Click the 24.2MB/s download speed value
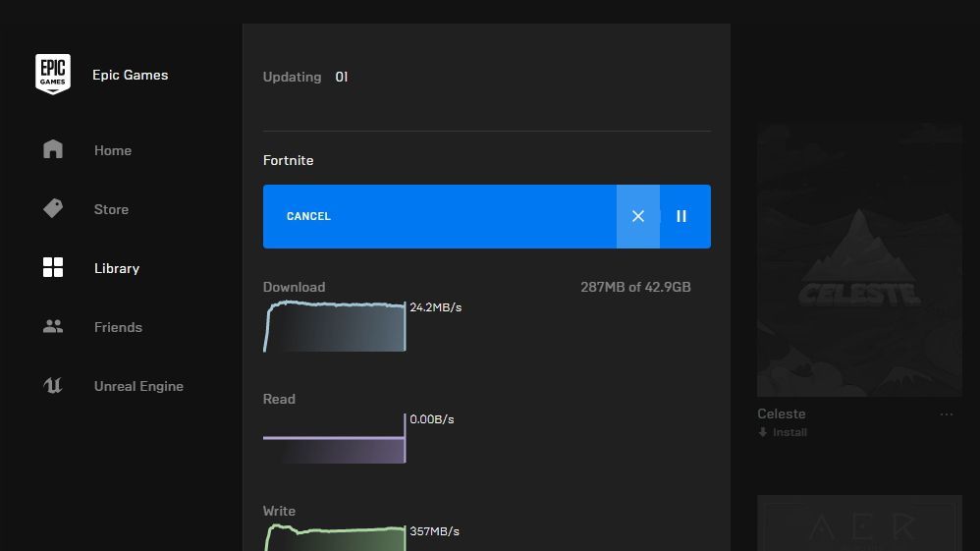980x551 pixels. click(436, 307)
